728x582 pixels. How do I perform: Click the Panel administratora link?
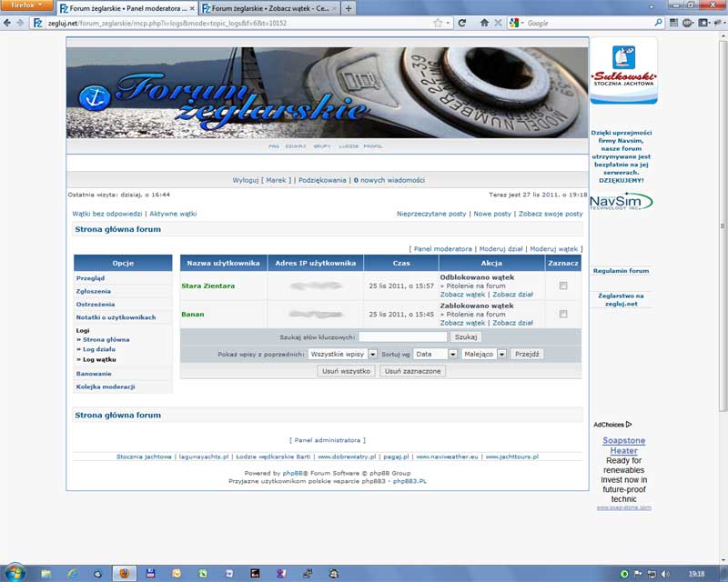[328, 440]
